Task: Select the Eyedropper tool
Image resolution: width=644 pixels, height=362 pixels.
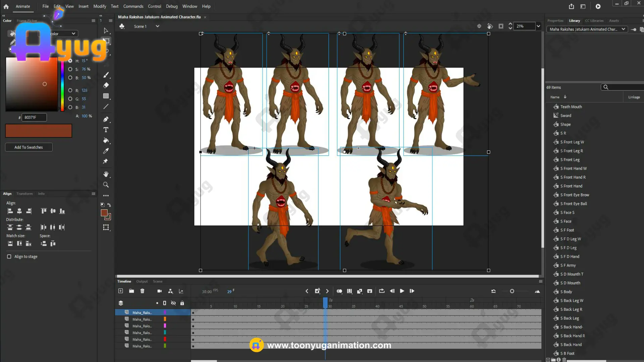Action: 106,151
